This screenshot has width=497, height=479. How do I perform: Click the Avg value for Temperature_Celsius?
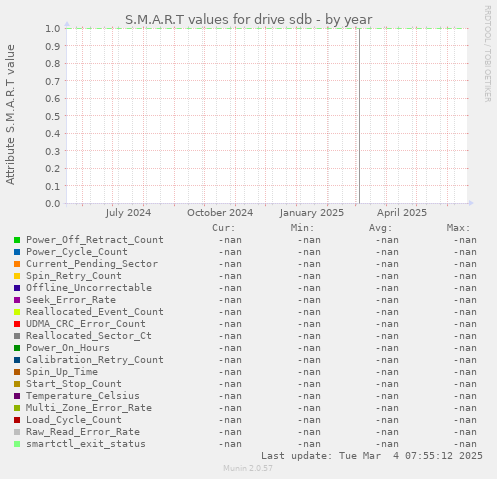tap(387, 396)
